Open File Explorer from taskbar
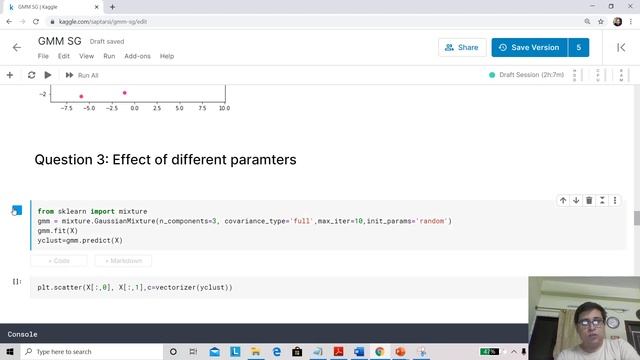The height and width of the screenshot is (360, 640). 256,351
